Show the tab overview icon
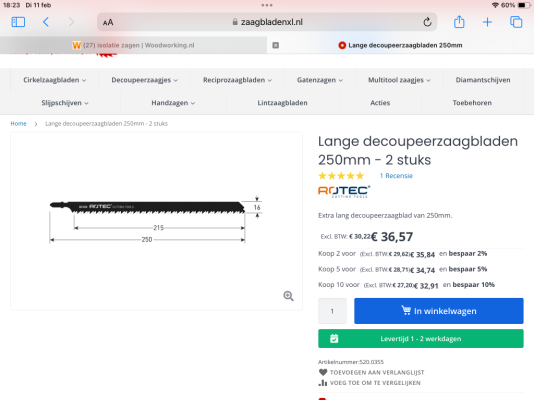 pyautogui.click(x=516, y=22)
